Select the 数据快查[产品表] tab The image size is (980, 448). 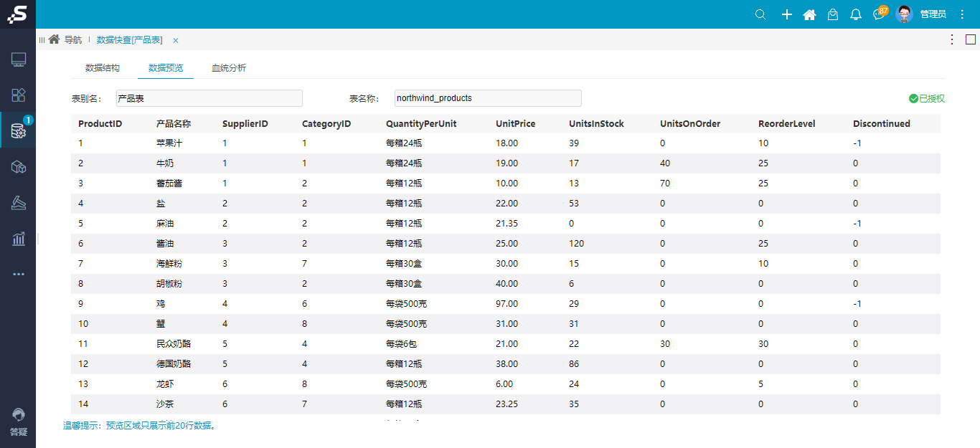tap(130, 40)
